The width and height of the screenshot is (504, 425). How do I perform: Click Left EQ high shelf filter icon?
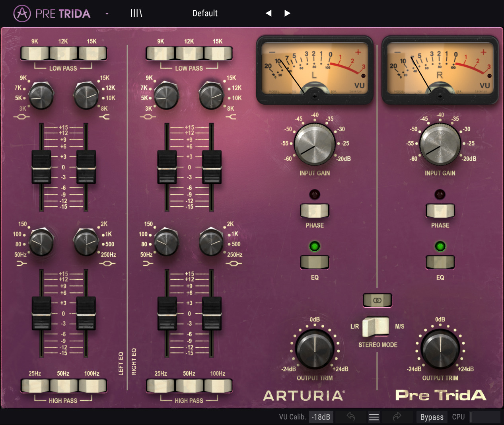point(104,117)
